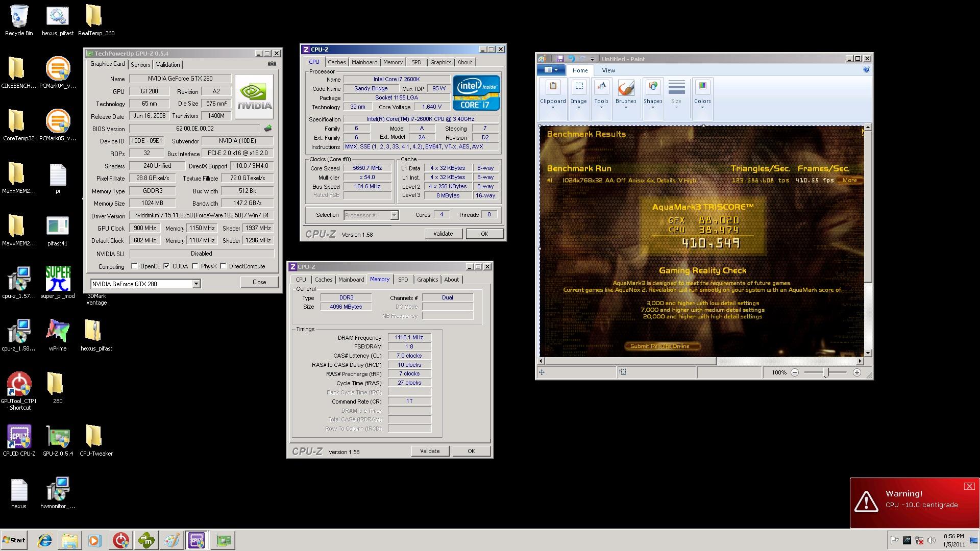This screenshot has height=551, width=980.
Task: Toggle the CUDA checkbox in GPU-Z
Action: tap(166, 266)
